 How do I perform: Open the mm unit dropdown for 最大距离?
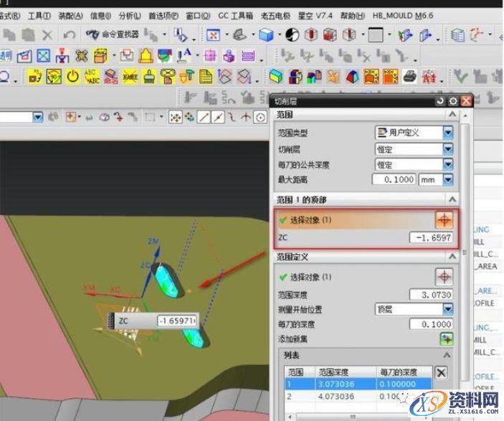[448, 179]
